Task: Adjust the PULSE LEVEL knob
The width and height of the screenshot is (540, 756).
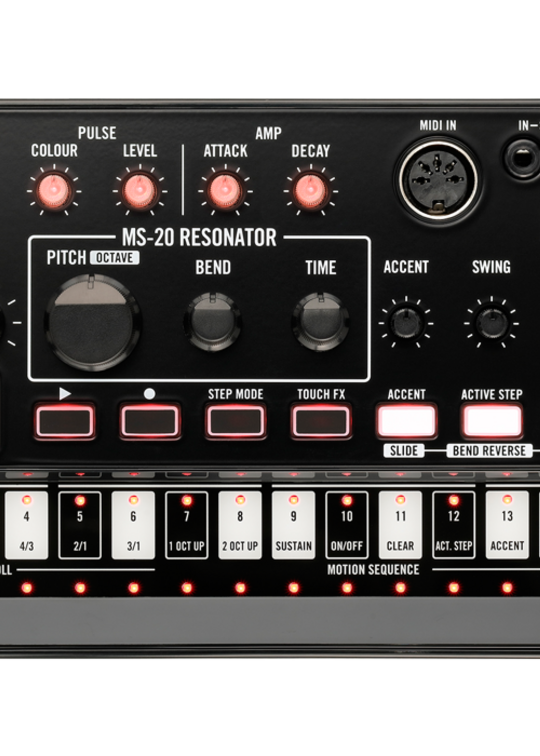Action: click(140, 191)
